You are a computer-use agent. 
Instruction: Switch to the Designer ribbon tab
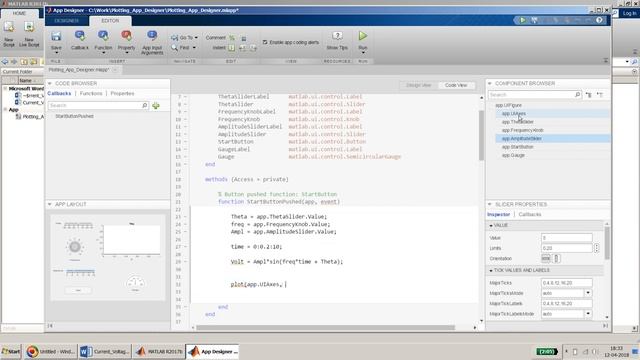tap(67, 20)
